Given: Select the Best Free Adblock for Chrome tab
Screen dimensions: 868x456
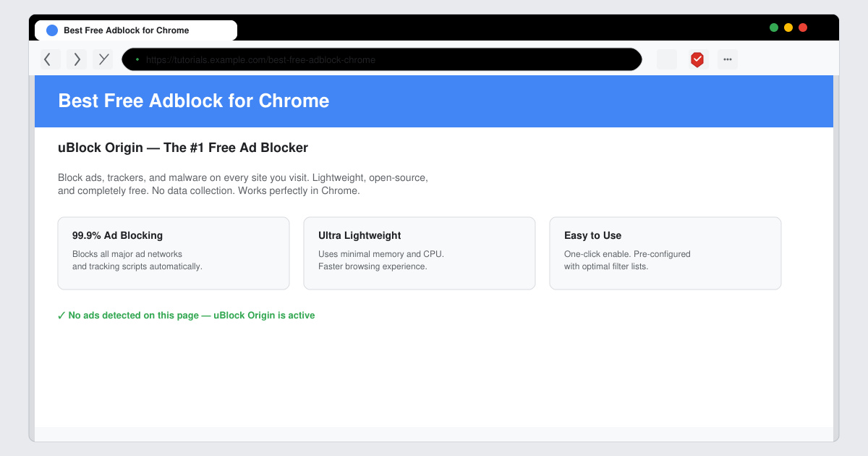Looking at the screenshot, I should pos(136,30).
